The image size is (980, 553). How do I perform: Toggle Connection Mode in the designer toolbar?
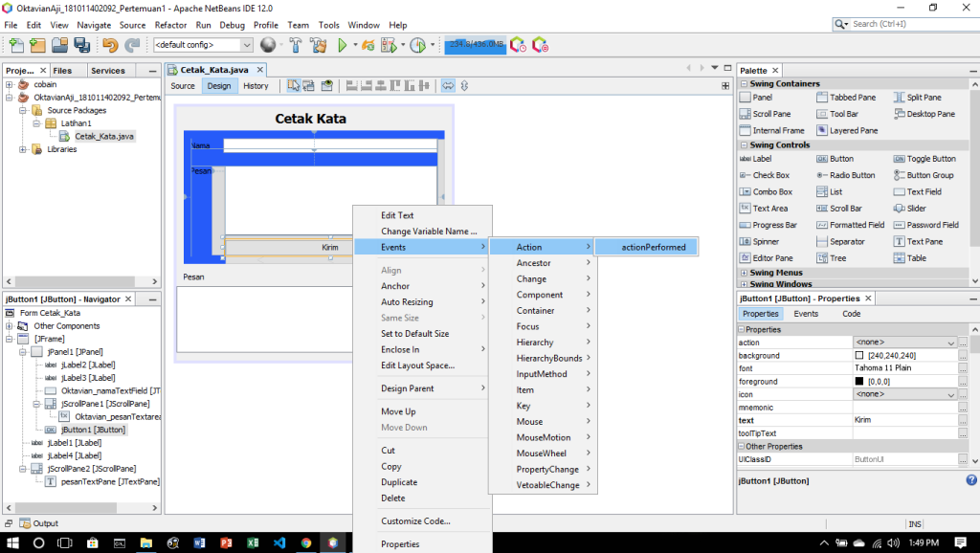click(309, 85)
